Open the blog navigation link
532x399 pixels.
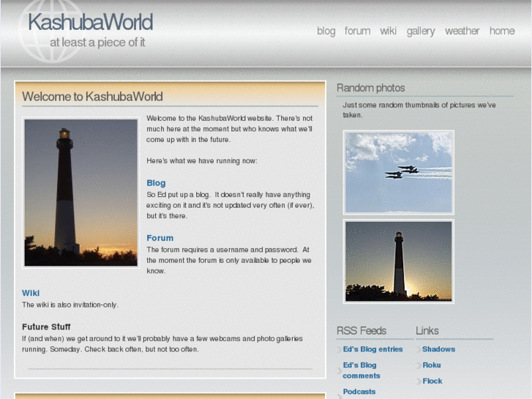click(x=326, y=31)
